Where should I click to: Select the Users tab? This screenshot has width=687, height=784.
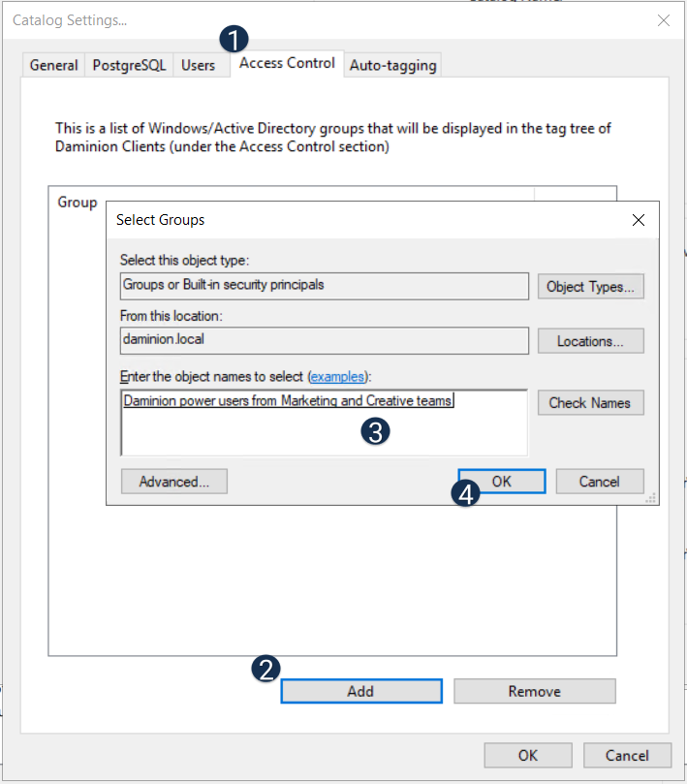click(x=198, y=65)
